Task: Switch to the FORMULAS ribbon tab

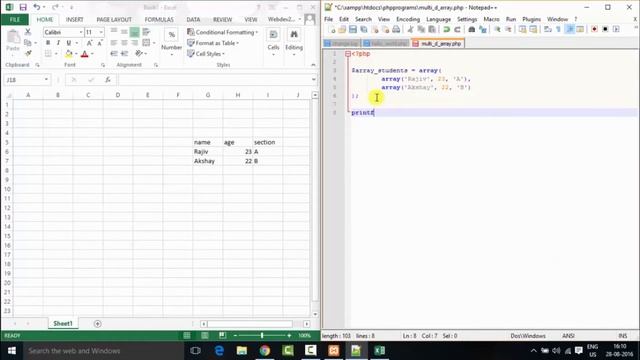Action: tap(159, 19)
